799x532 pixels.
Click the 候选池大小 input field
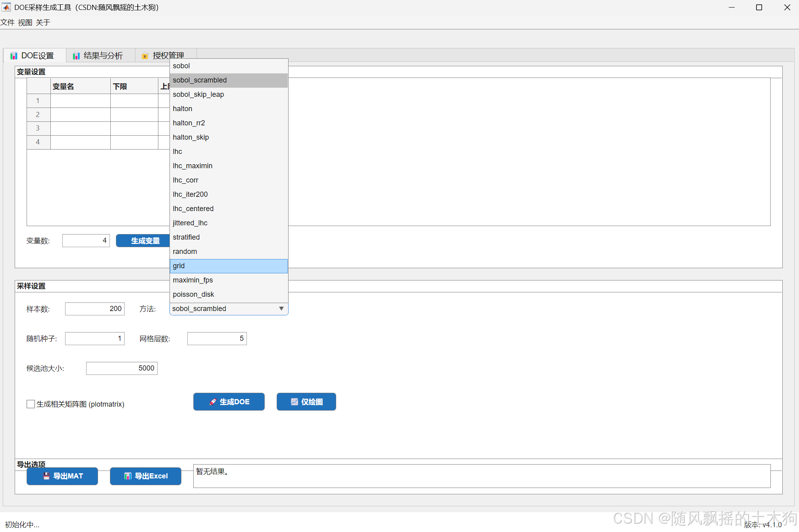pyautogui.click(x=121, y=368)
